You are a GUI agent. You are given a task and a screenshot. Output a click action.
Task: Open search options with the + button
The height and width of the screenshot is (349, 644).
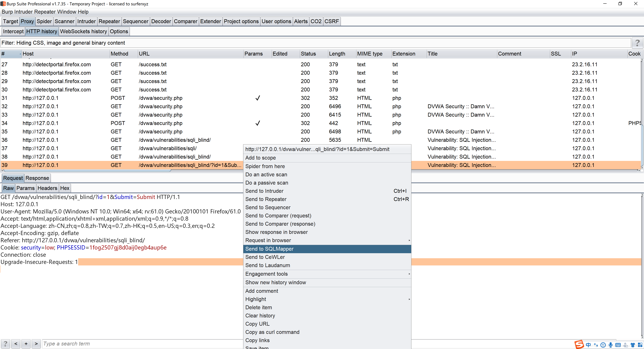(26, 343)
